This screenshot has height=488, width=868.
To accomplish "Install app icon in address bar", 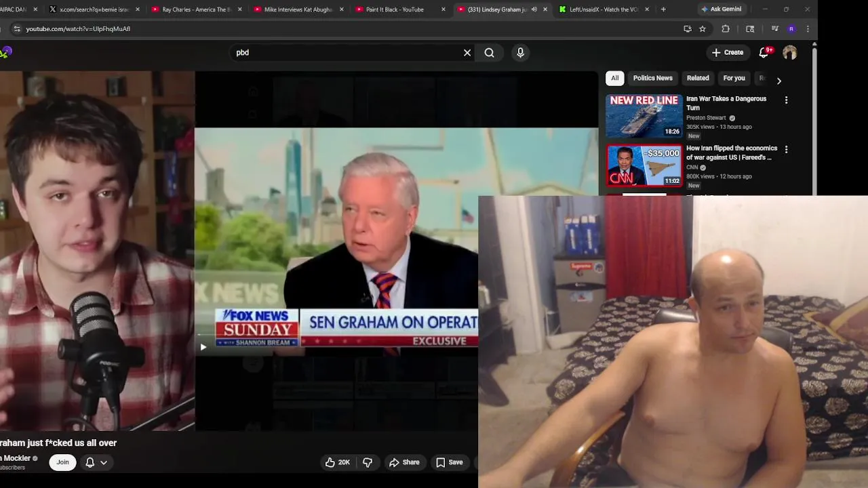I will click(x=688, y=28).
